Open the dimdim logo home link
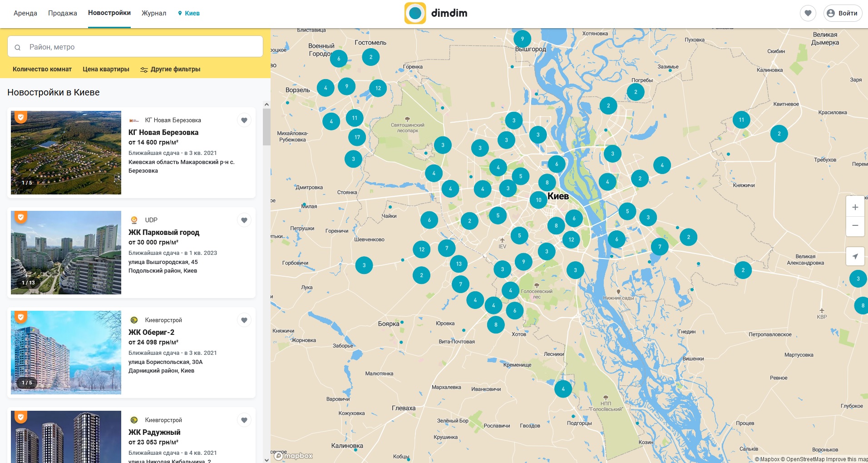This screenshot has width=868, height=463. (436, 13)
